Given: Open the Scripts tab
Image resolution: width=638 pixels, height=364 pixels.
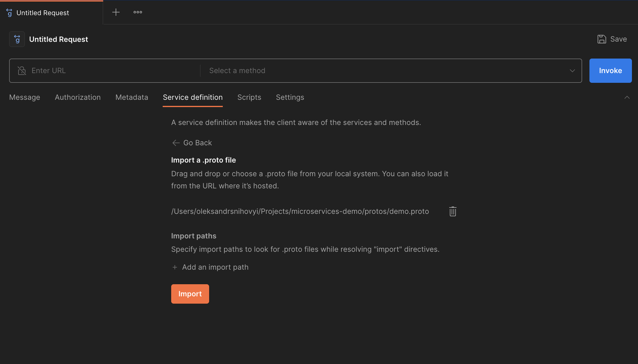Looking at the screenshot, I should [249, 97].
